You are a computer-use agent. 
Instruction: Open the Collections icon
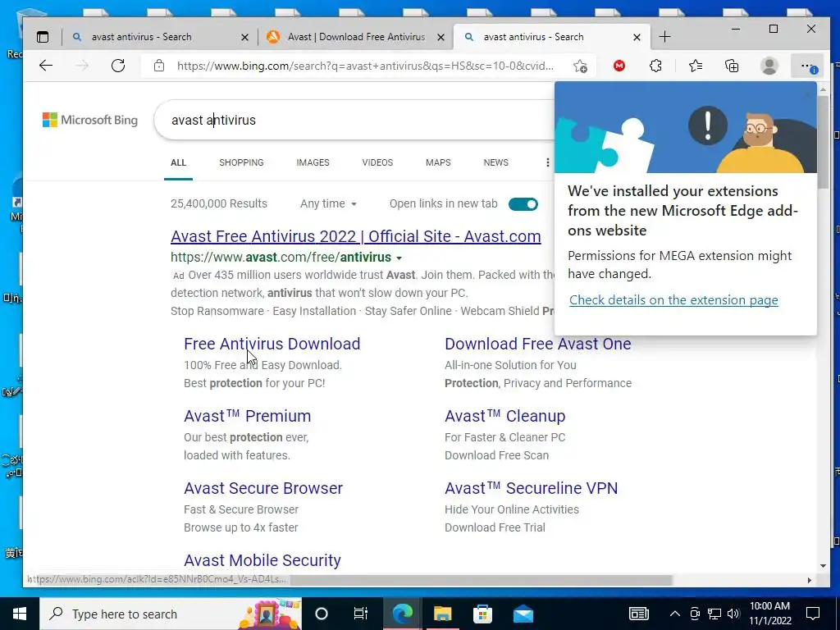coord(732,66)
